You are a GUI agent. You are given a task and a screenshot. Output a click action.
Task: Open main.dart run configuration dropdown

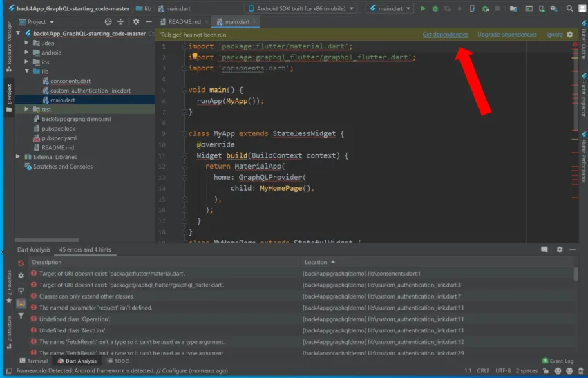[390, 8]
